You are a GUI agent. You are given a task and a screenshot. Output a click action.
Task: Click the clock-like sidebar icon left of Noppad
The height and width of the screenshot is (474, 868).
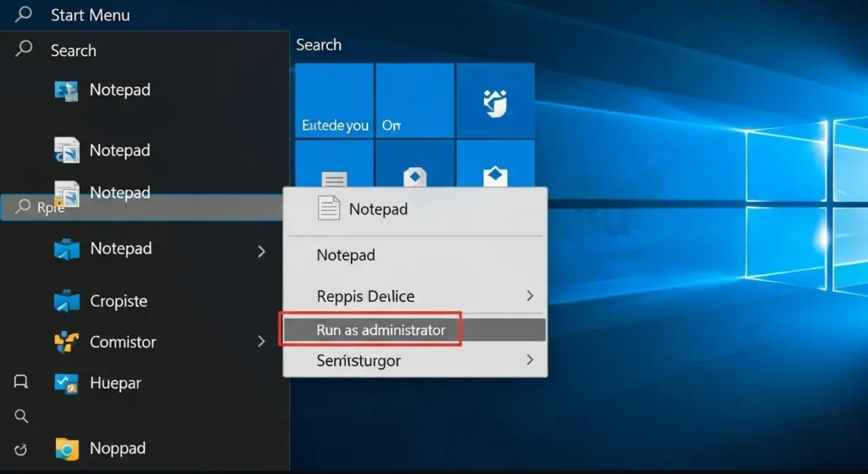[21, 449]
